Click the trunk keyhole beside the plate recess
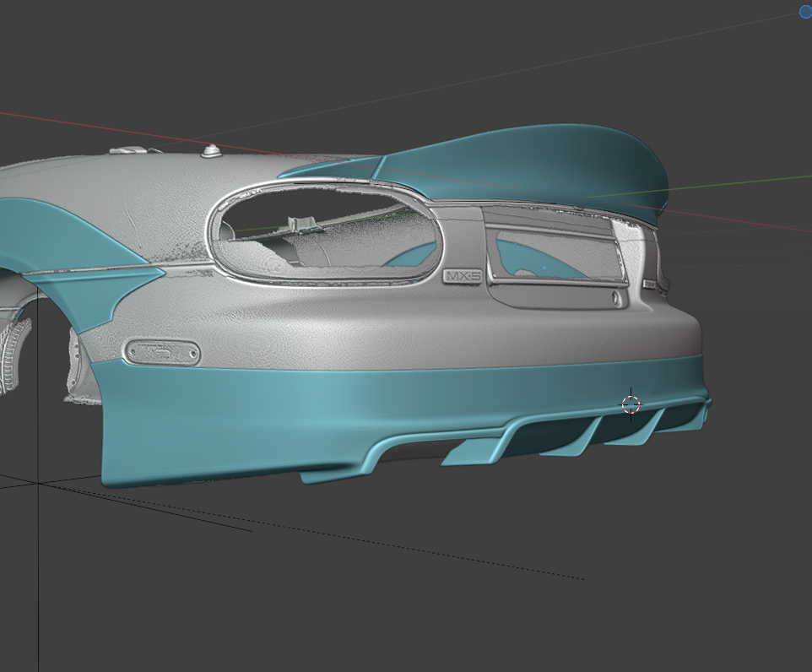This screenshot has height=672, width=812. pyautogui.click(x=617, y=298)
